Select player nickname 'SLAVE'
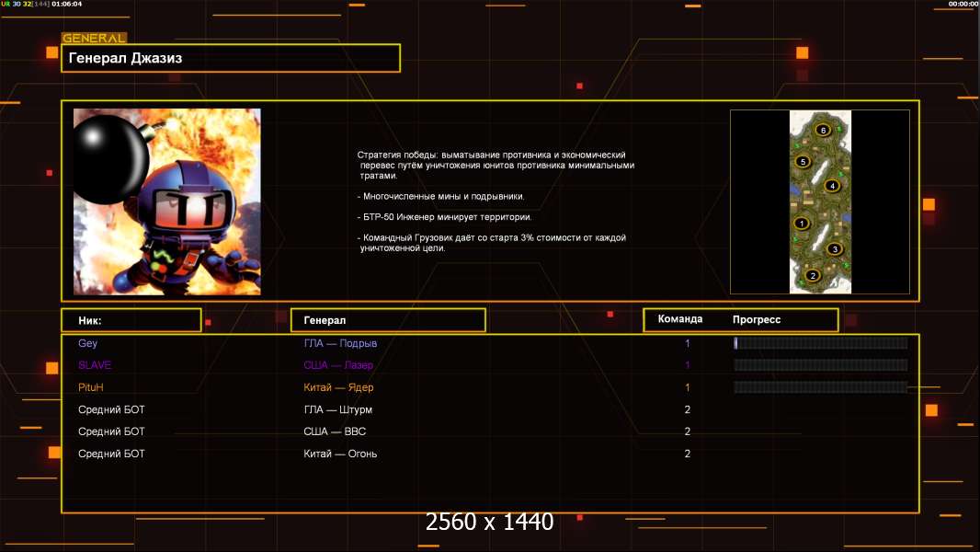This screenshot has height=552, width=980. 95,365
